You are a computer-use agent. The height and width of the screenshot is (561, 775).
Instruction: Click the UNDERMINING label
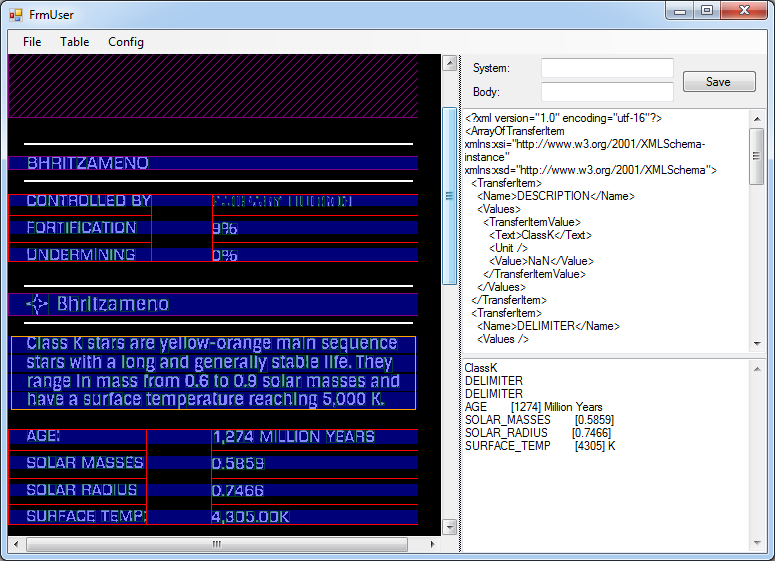point(81,255)
